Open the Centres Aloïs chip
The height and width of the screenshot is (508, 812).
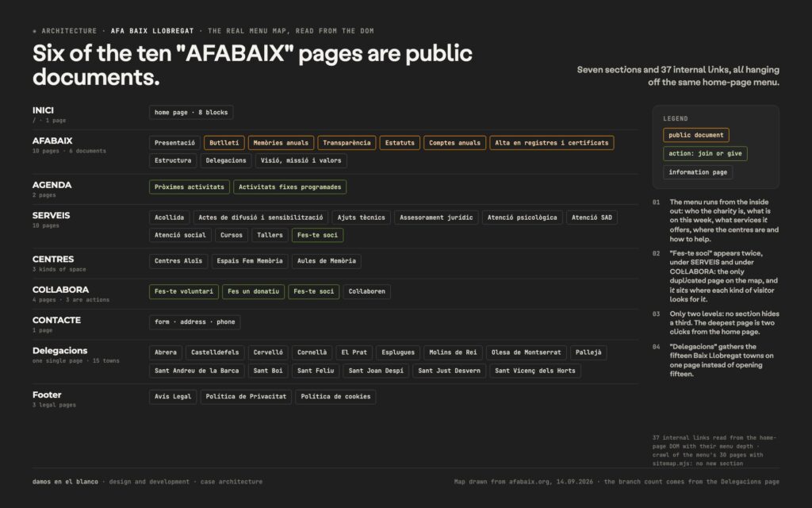pyautogui.click(x=178, y=261)
